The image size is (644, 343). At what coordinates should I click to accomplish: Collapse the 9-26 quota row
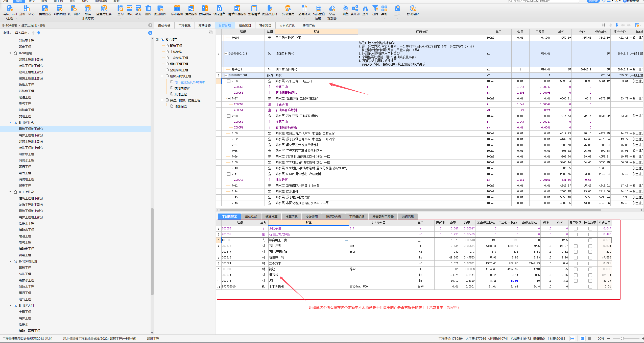[x=229, y=81]
